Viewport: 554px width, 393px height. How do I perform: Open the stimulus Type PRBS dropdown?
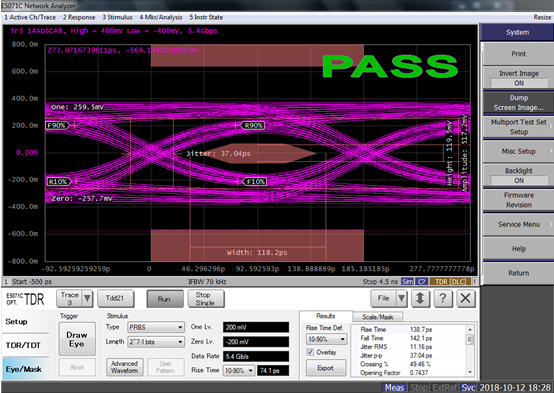point(156,327)
